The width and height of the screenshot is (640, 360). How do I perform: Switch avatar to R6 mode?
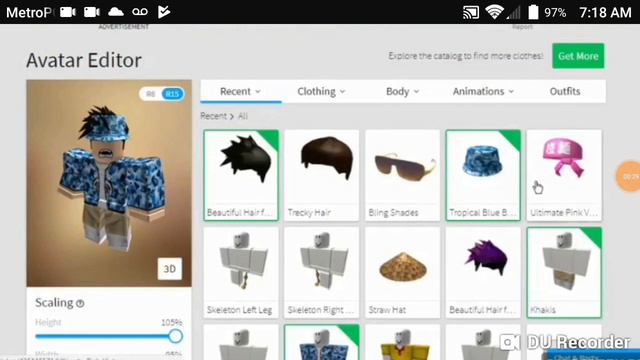151,94
